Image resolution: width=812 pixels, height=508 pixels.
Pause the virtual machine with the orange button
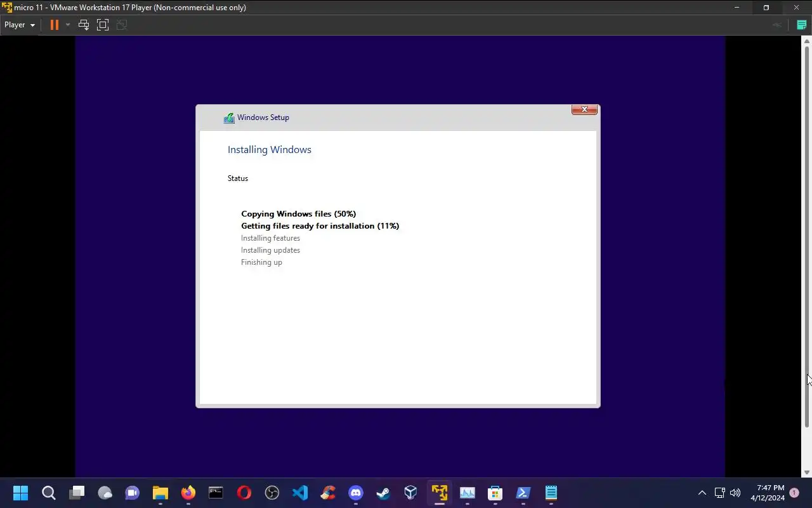[x=55, y=25]
